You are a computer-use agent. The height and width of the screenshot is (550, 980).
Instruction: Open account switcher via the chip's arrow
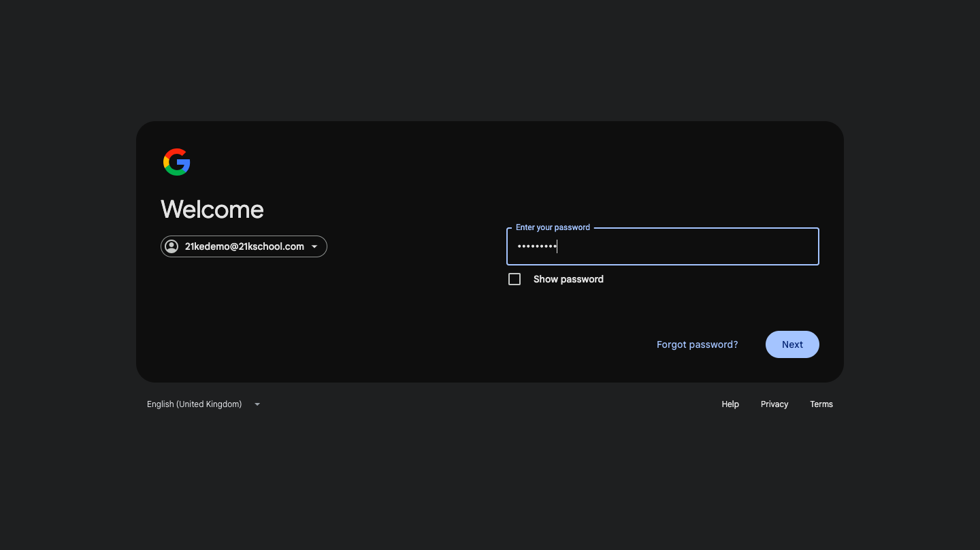coord(314,246)
